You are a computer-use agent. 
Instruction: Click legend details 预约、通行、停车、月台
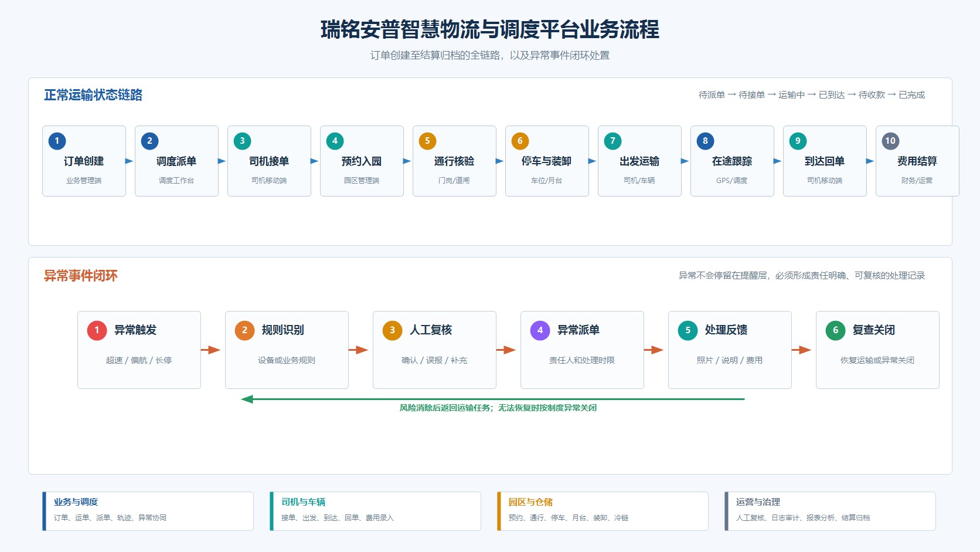[547, 518]
